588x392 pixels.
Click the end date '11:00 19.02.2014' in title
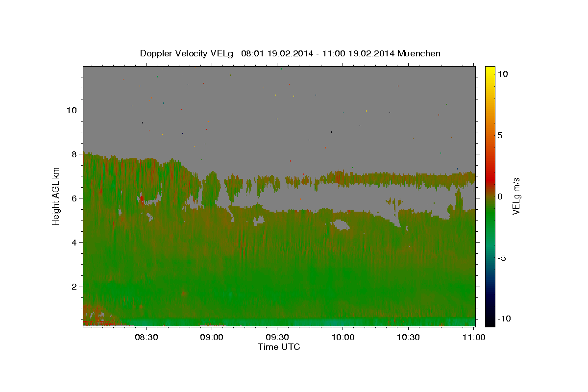(358, 53)
